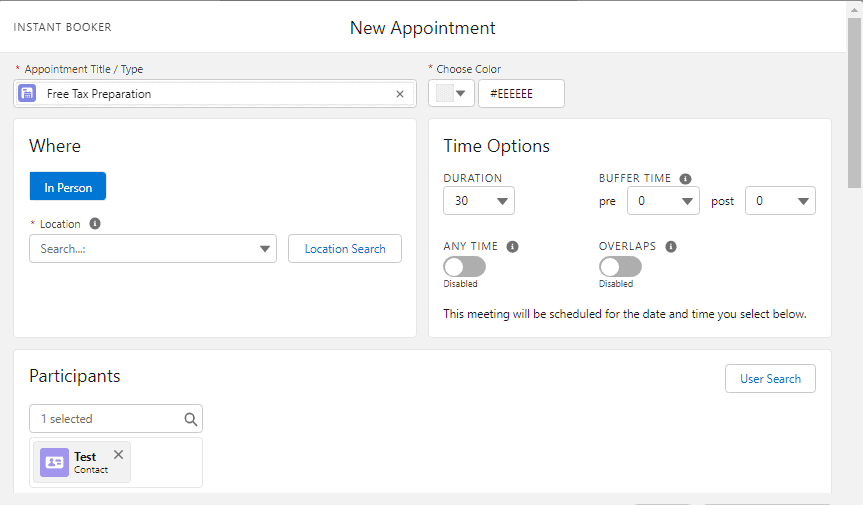Click the Buffer Time info icon
The height and width of the screenshot is (505, 863).
[685, 179]
